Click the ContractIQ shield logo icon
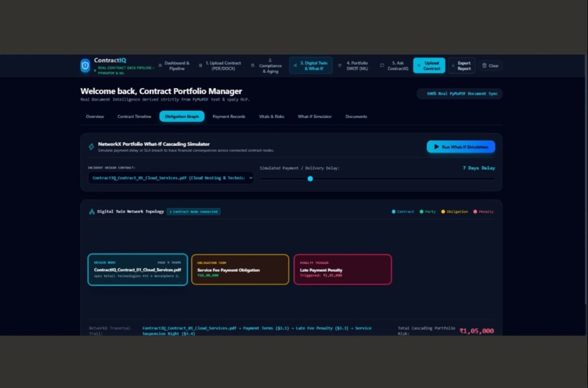 [85, 66]
